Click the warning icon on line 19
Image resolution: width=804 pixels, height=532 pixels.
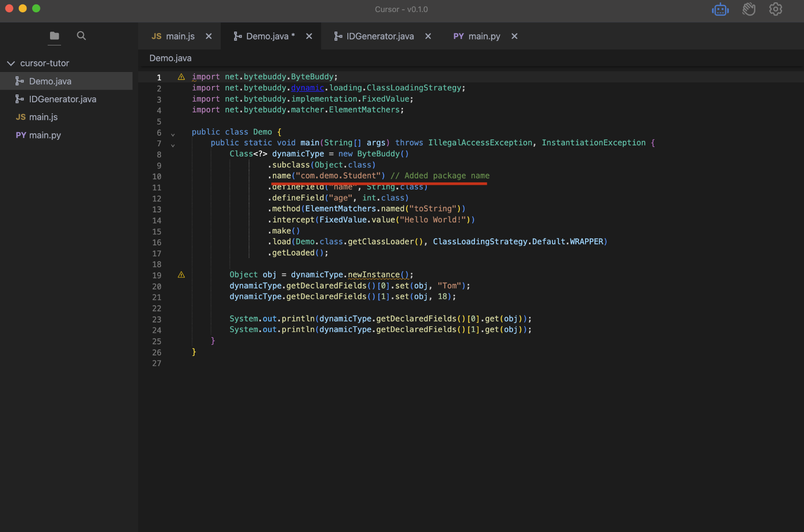(x=181, y=275)
